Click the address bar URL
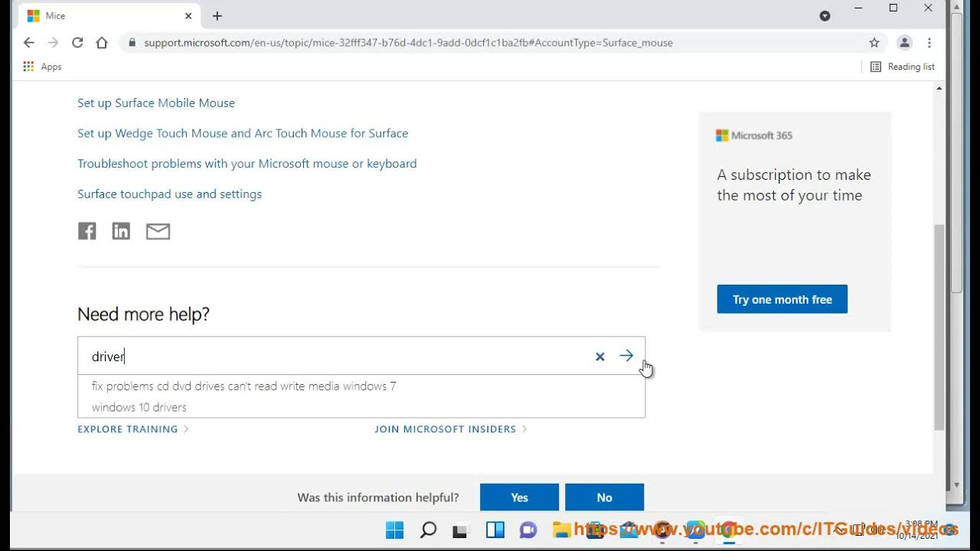Viewport: 980px width, 551px height. [408, 43]
